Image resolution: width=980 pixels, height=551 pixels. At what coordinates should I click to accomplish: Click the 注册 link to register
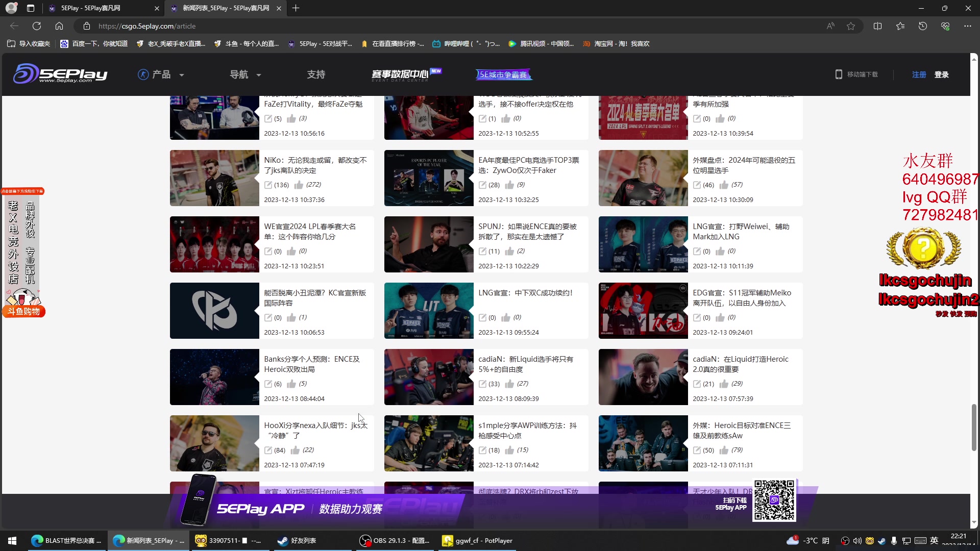[918, 74]
